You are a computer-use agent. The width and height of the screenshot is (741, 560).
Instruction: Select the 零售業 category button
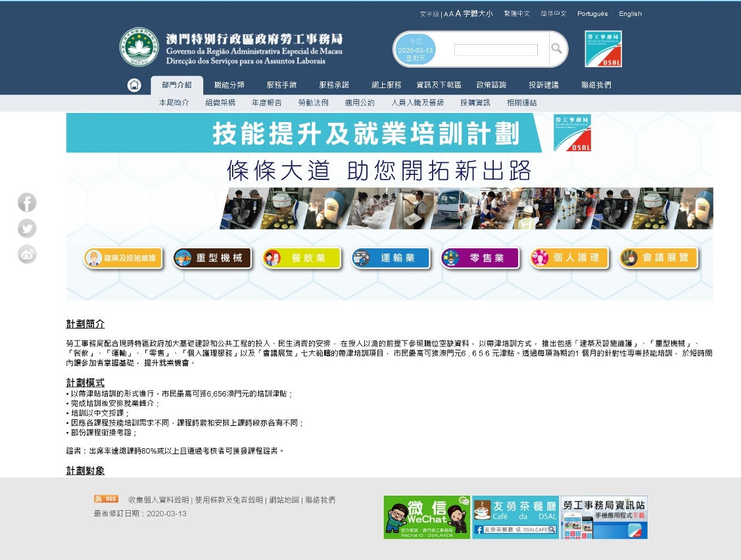click(480, 258)
